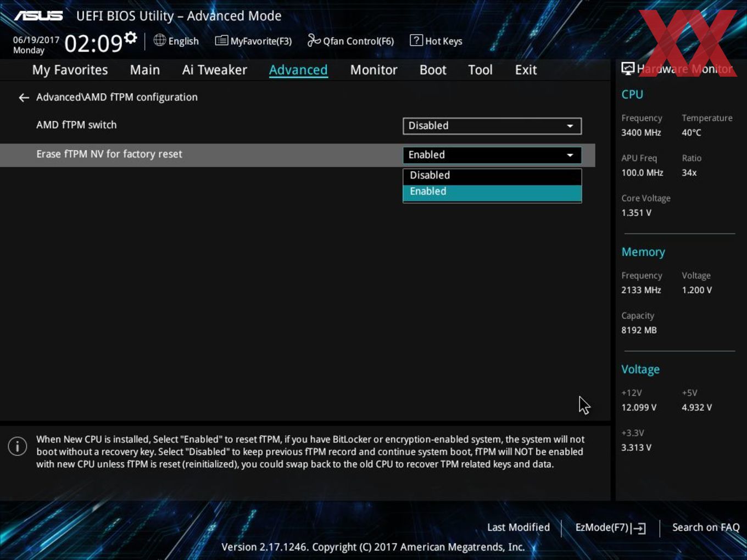This screenshot has width=747, height=560.
Task: Click the 40°C temperature value
Action: [x=692, y=133]
